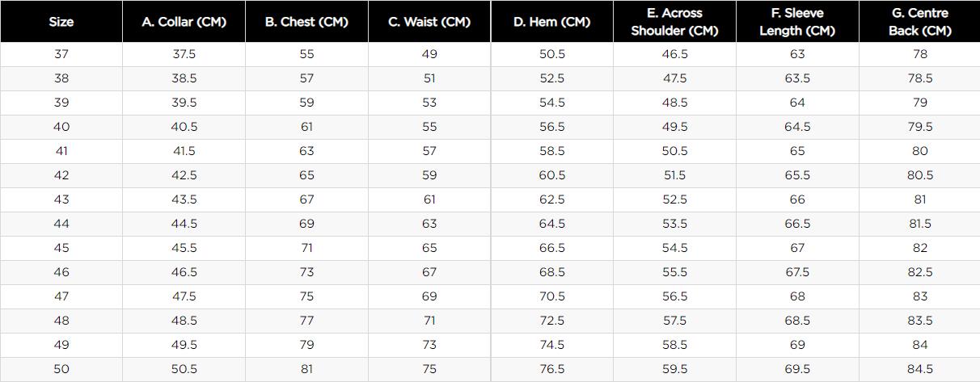The width and height of the screenshot is (980, 382).
Task: Select centre back value 78 cell
Action: (x=919, y=54)
